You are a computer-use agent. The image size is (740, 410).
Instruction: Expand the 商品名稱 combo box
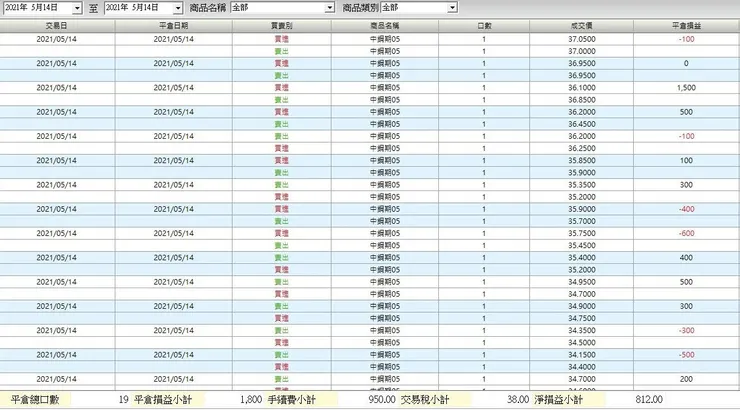(x=330, y=8)
